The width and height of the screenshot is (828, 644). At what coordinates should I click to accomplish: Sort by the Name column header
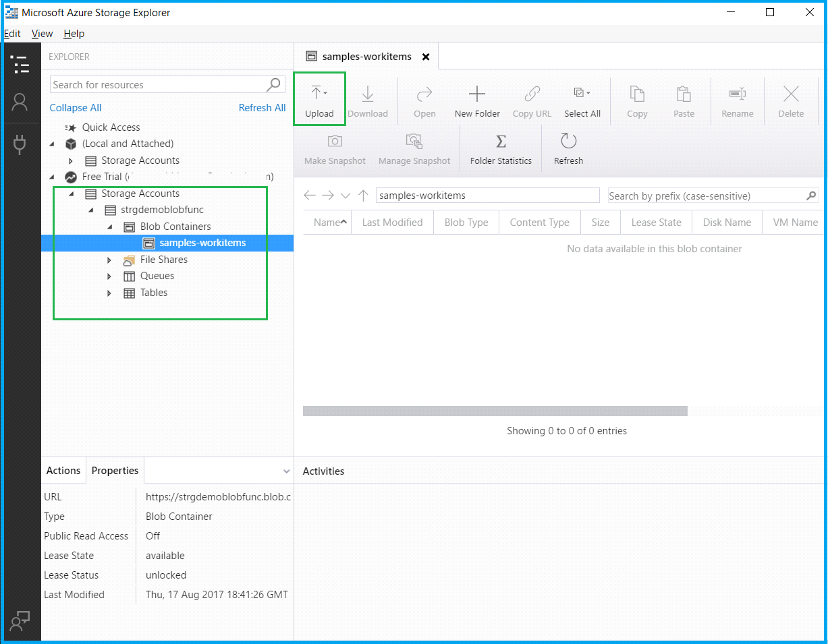[327, 222]
